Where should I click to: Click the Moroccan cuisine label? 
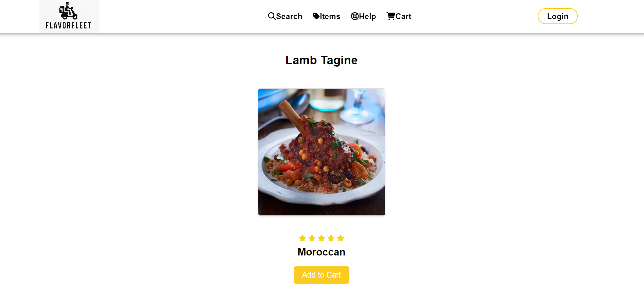click(x=321, y=252)
